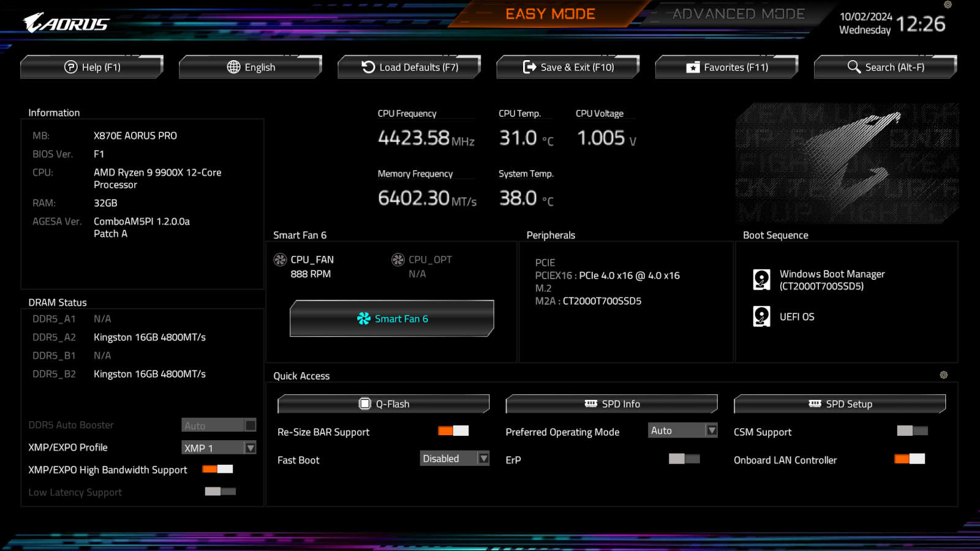Click PCIEX16 PCIe 4.0 x16 entry
Viewport: 980px width, 551px height.
608,275
